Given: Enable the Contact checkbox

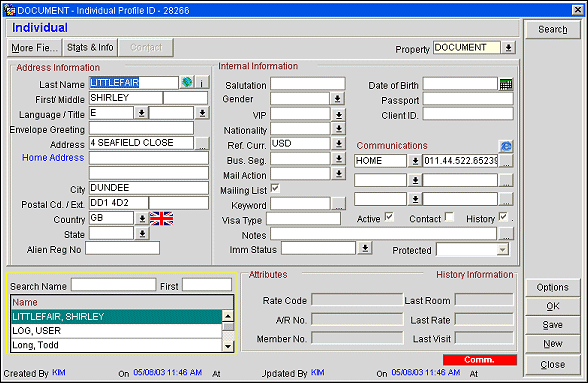Looking at the screenshot, I should coord(449,217).
